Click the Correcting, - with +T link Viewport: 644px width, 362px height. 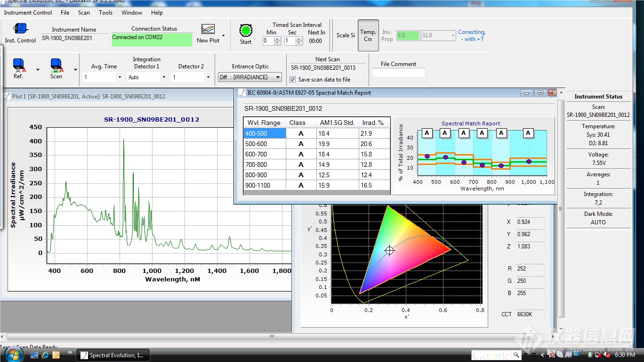click(472, 36)
